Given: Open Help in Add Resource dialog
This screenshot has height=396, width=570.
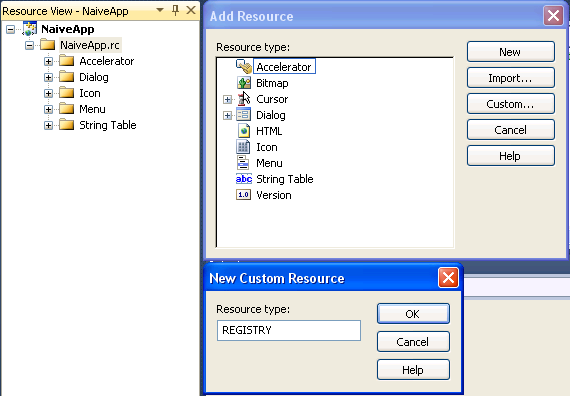Looking at the screenshot, I should [511, 156].
